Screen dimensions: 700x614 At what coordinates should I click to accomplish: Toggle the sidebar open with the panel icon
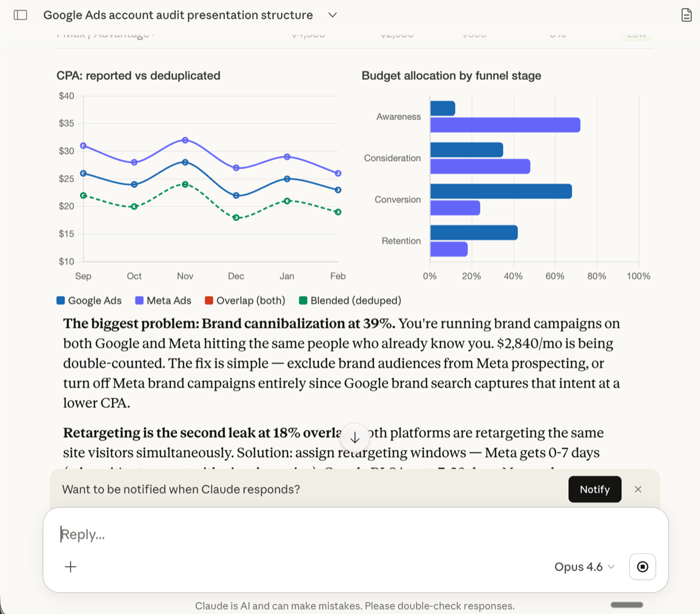click(x=20, y=15)
